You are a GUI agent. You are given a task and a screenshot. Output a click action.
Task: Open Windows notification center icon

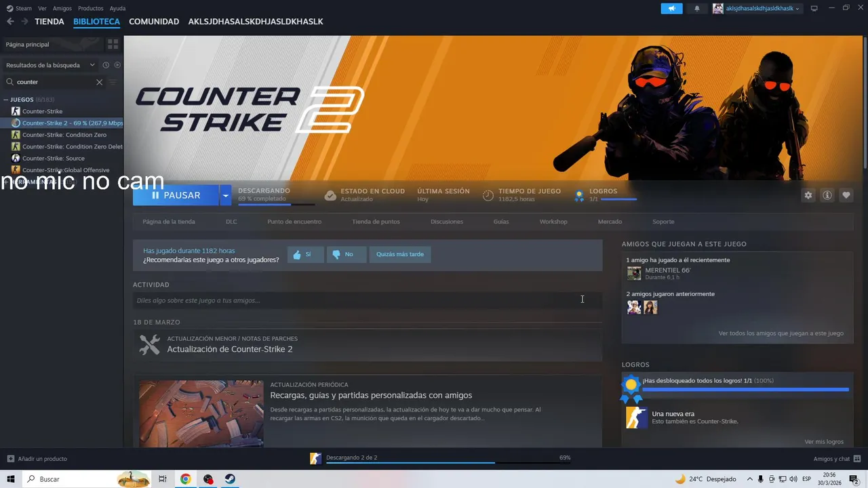pos(854,479)
